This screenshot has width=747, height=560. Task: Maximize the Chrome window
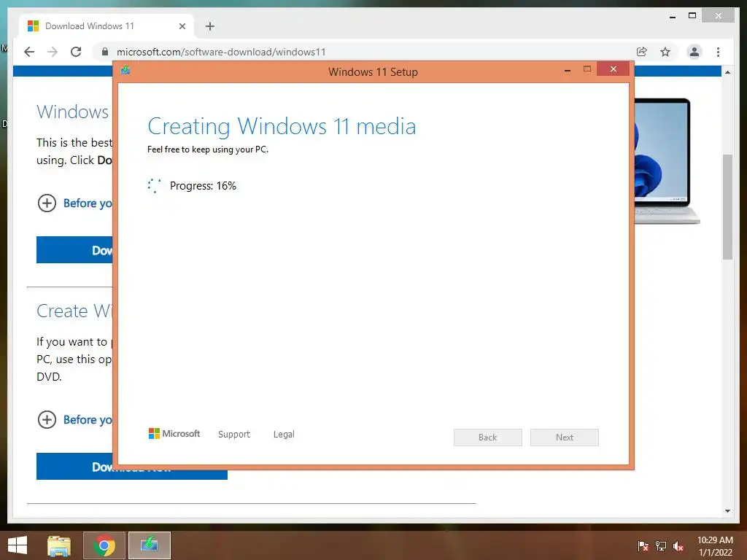(692, 16)
